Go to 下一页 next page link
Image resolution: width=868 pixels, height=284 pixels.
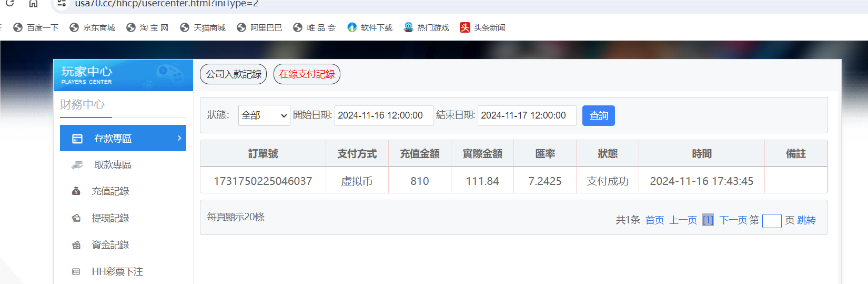[733, 220]
